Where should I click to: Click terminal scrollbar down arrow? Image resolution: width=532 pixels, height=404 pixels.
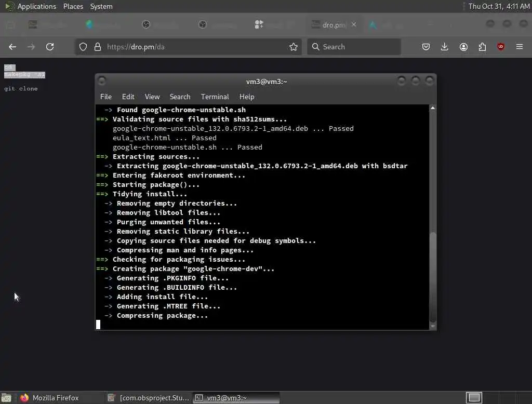(x=433, y=326)
